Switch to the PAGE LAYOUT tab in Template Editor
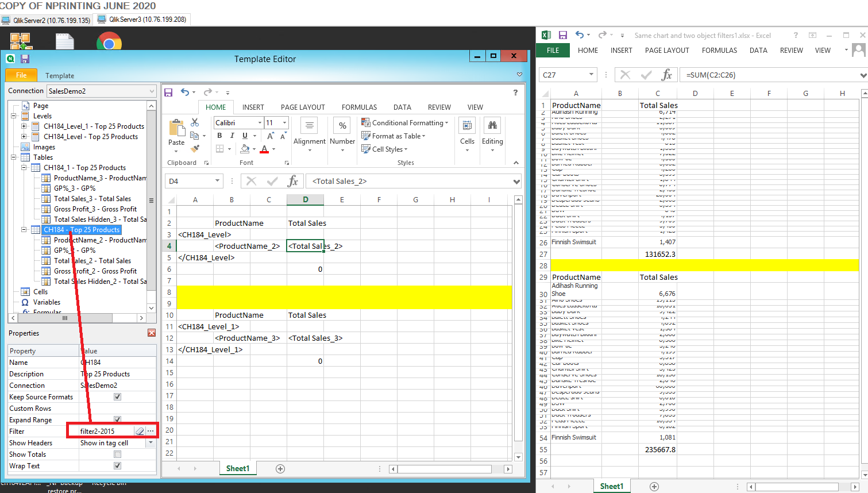This screenshot has width=868, height=493. point(303,107)
